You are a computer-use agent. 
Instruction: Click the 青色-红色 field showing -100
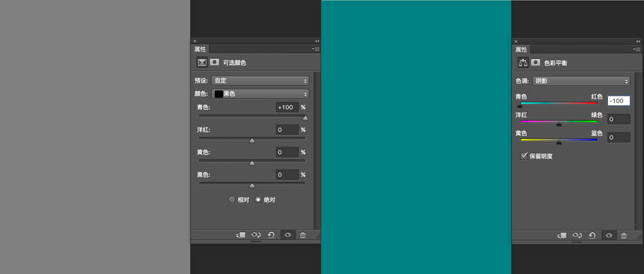(618, 101)
